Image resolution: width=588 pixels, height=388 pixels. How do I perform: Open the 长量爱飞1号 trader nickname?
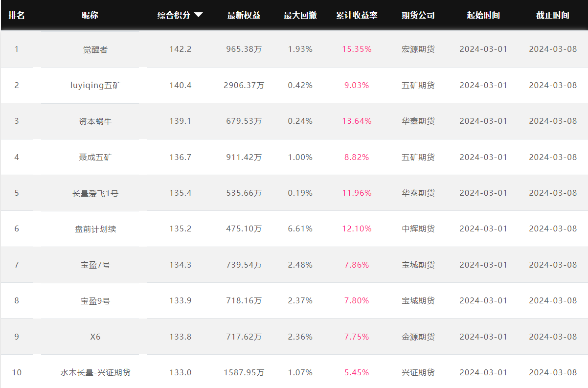(95, 193)
